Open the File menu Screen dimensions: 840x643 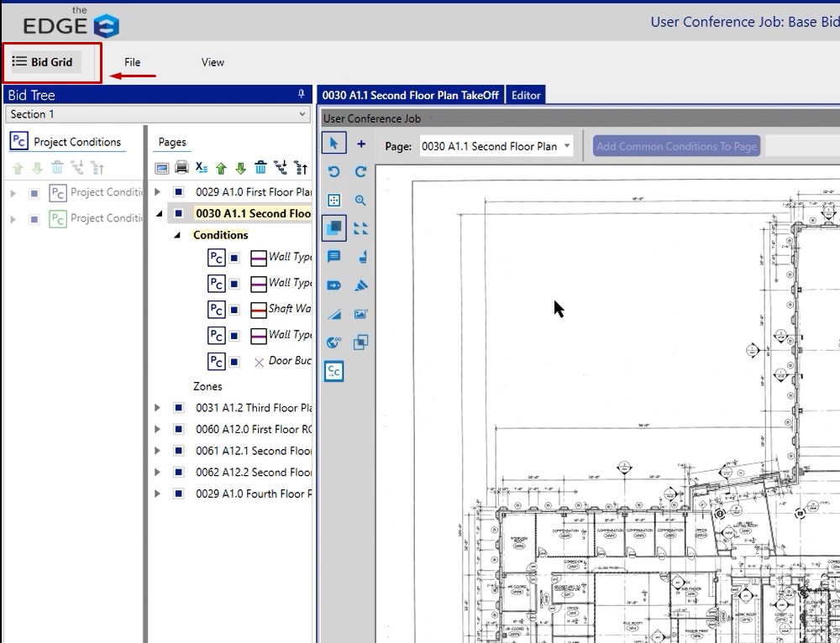click(132, 62)
